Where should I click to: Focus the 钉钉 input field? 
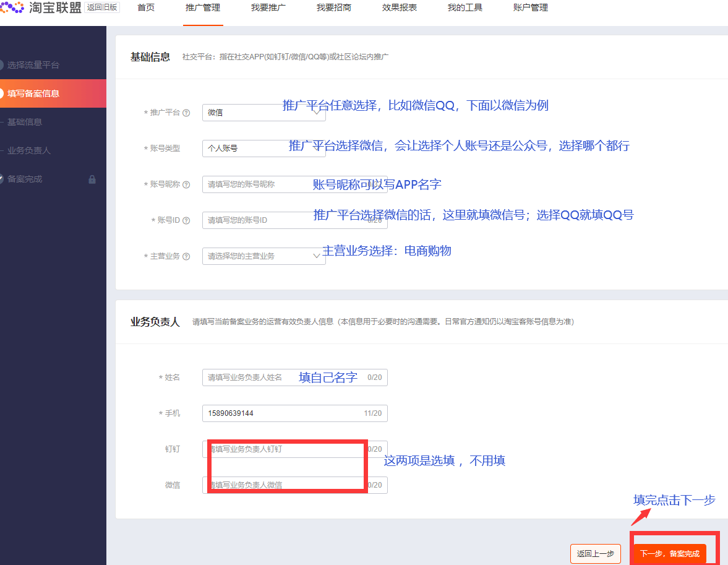(295, 449)
